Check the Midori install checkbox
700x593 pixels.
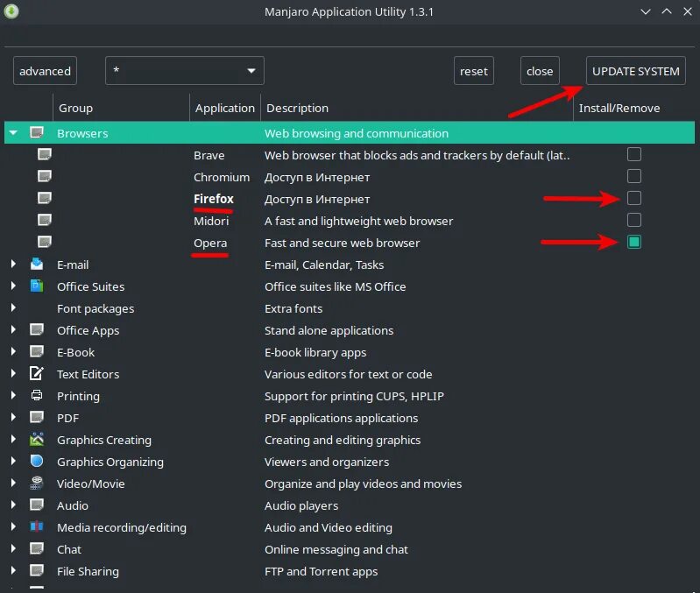(634, 220)
